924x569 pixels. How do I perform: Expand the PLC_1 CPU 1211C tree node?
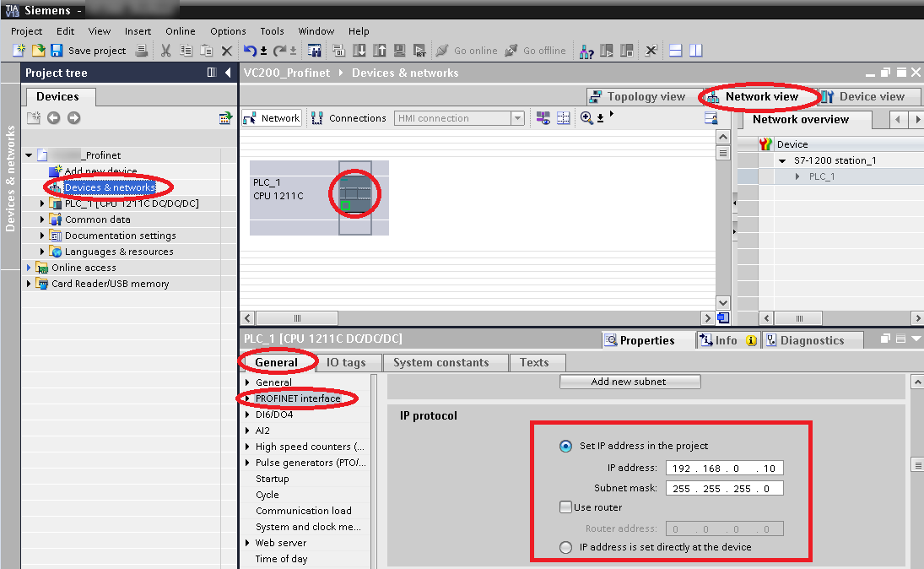[x=43, y=203]
